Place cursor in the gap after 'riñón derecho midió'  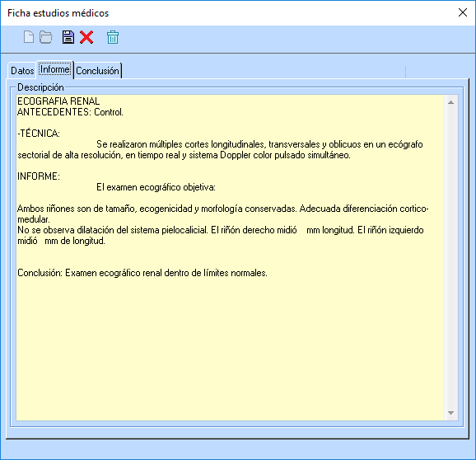pos(301,230)
